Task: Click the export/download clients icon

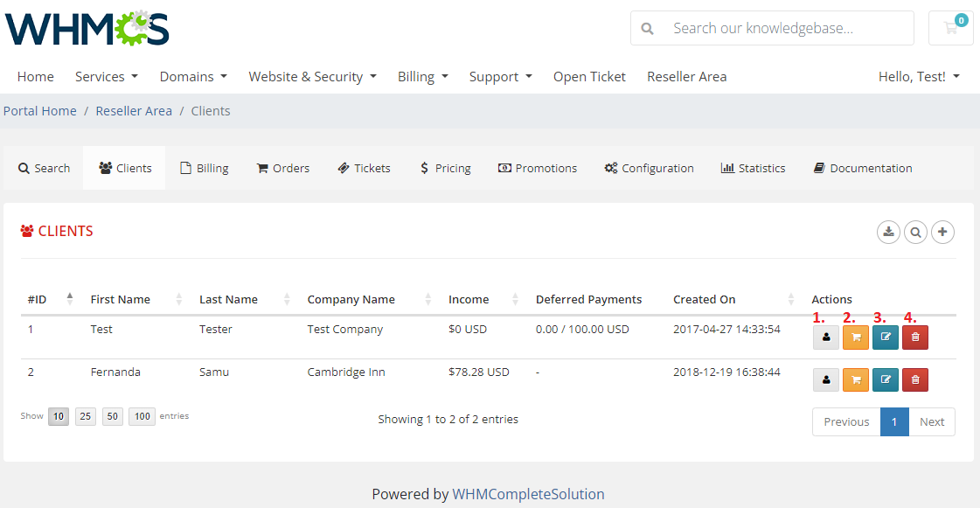Action: 888,233
